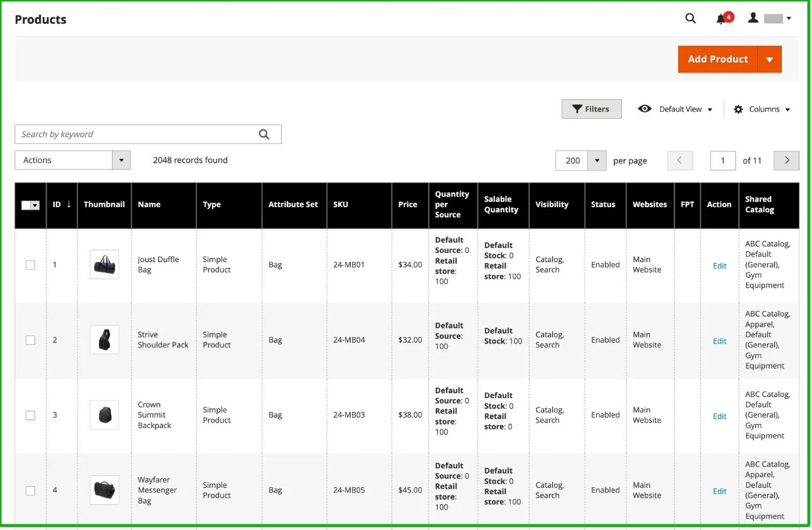Click the search icon in keyword field
Viewport: 812px width, 530px height.
point(264,134)
